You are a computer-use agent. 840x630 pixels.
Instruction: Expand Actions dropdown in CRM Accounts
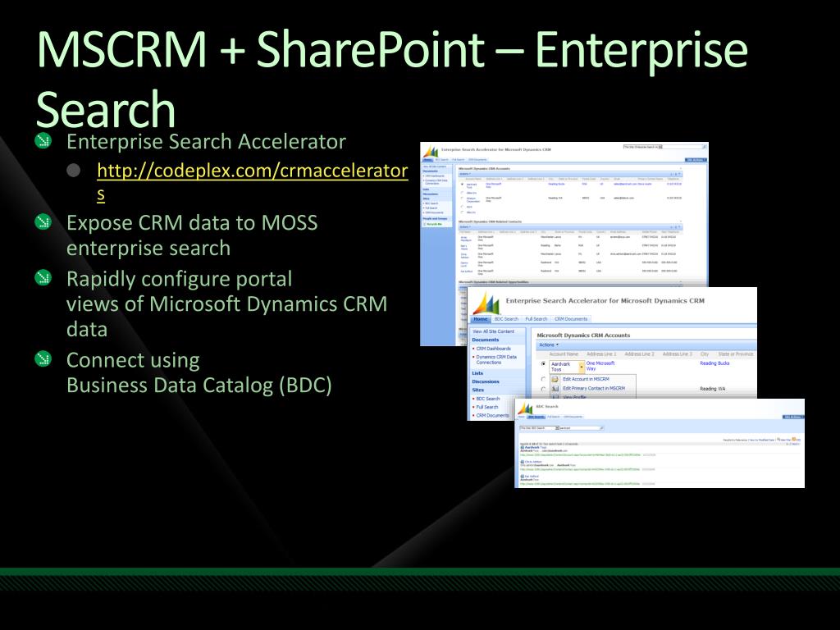click(549, 345)
